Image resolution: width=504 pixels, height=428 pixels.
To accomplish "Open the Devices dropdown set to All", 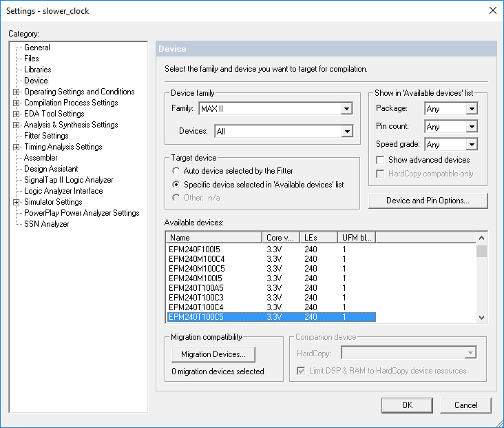I will (346, 131).
